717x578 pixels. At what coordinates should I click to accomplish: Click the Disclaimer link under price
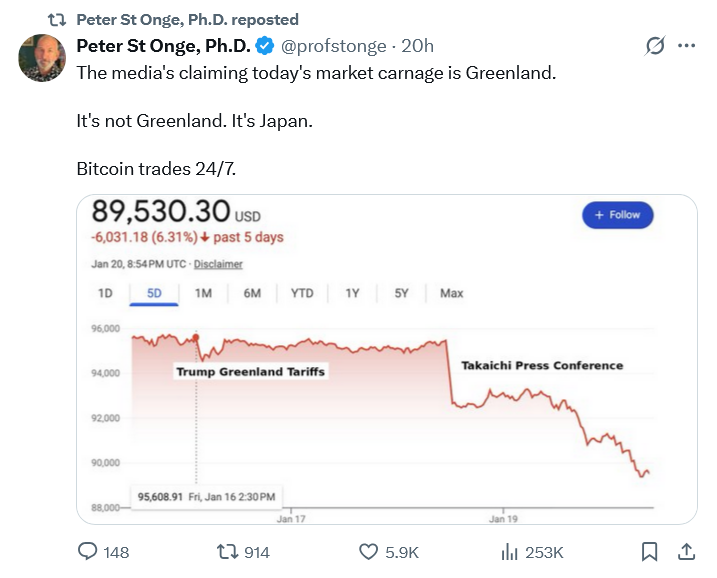[218, 264]
